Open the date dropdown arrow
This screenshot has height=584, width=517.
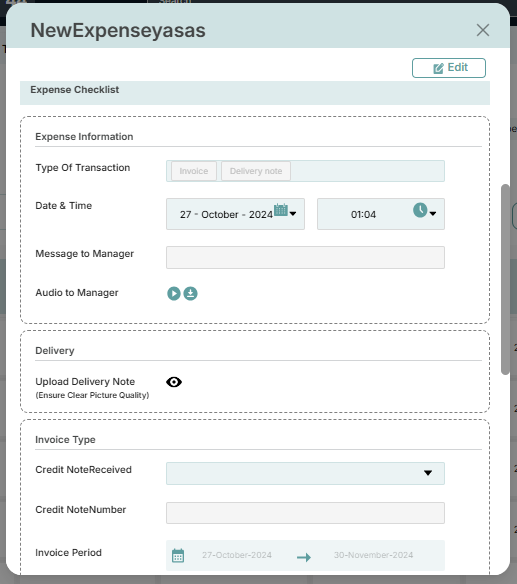point(293,214)
